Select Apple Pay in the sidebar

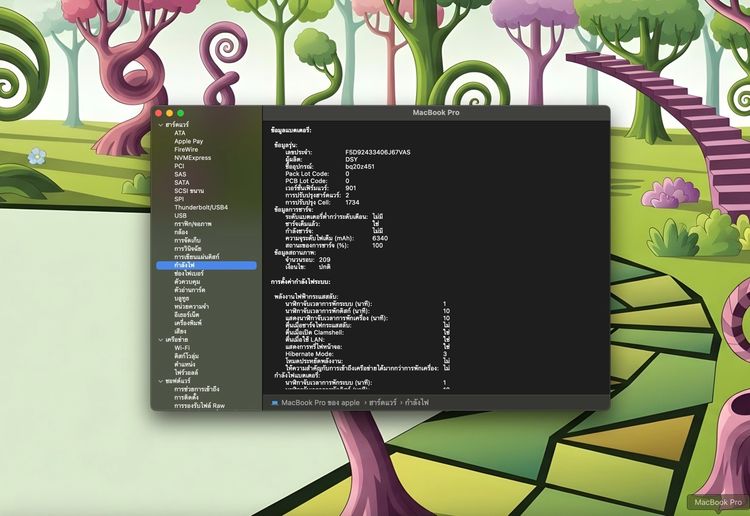coord(188,141)
